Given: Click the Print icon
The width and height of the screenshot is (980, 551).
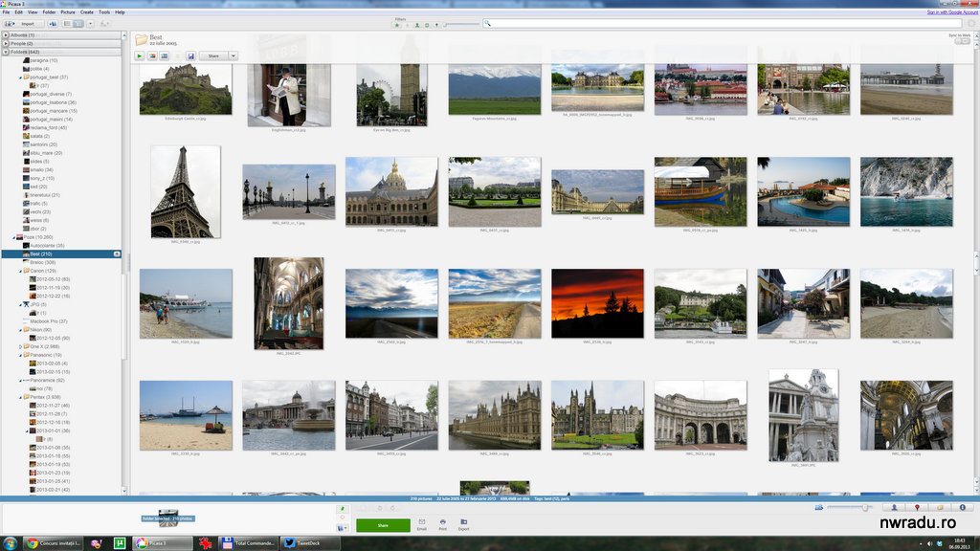Looking at the screenshot, I should pyautogui.click(x=442, y=524).
